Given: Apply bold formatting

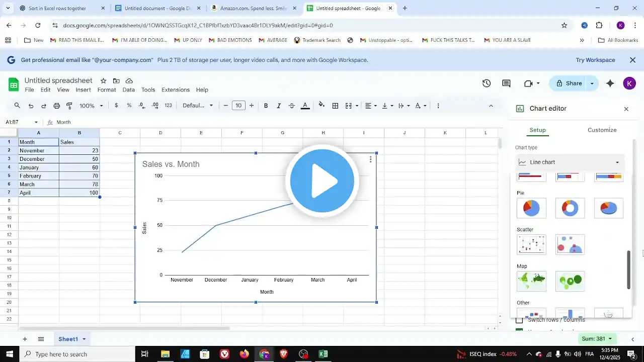Looking at the screenshot, I should tap(266, 106).
